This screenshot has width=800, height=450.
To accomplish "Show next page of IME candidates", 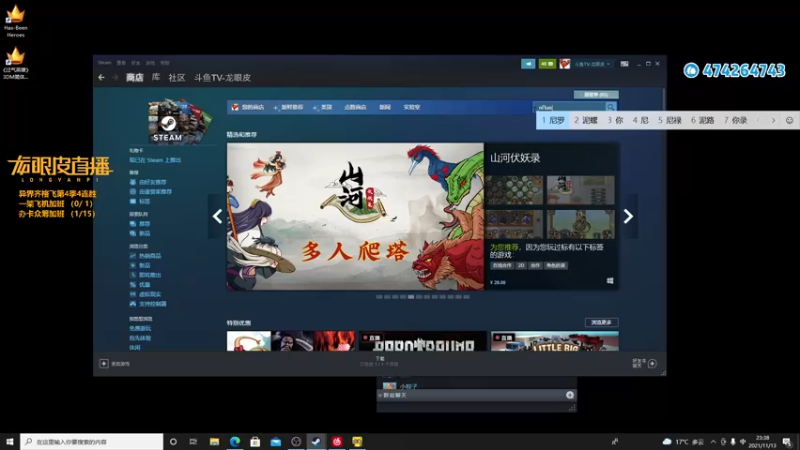I will (773, 120).
